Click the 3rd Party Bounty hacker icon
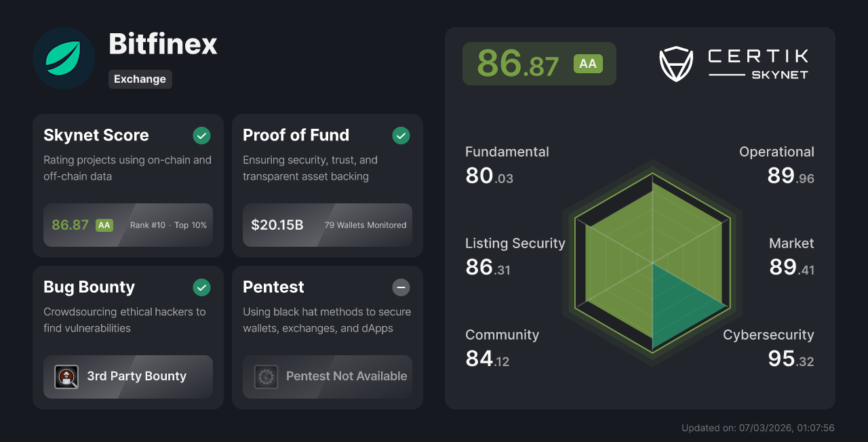This screenshot has height=442, width=868. point(66,377)
